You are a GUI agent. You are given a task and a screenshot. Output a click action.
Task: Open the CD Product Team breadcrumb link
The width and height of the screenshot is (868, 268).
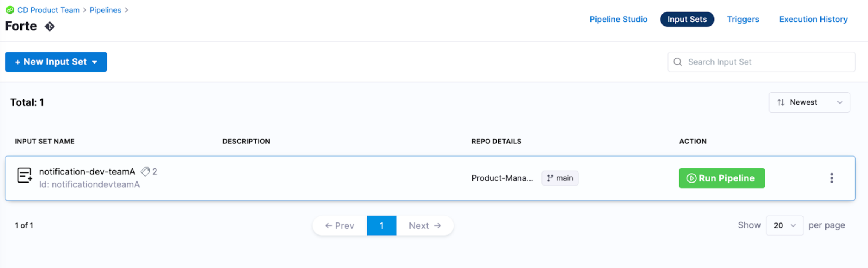point(48,10)
